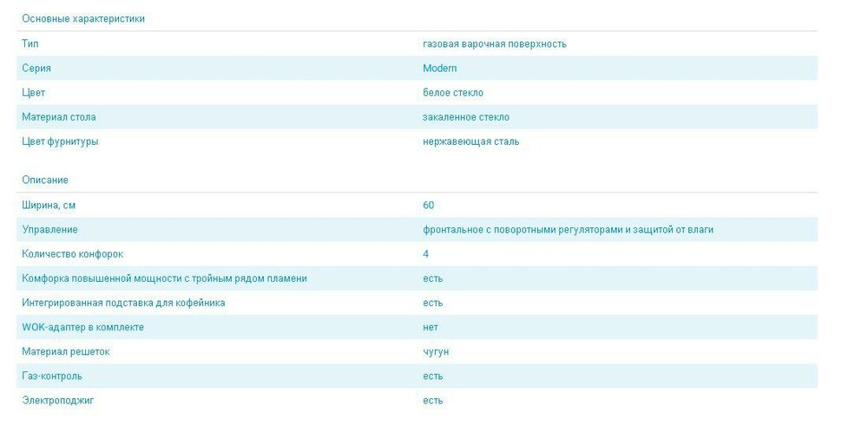Viewport: 868px width, 425px height.
Task: Click the 'Тип' row label
Action: [x=30, y=43]
